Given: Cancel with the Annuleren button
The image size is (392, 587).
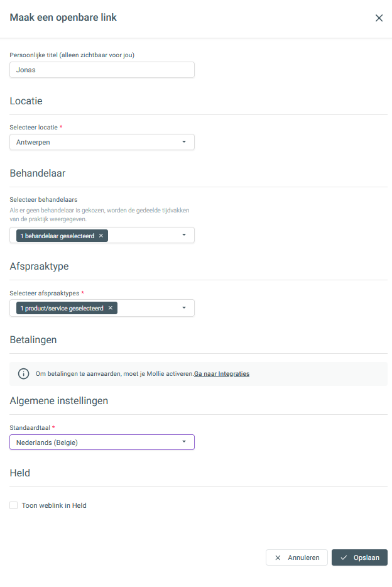Looking at the screenshot, I should click(x=297, y=557).
